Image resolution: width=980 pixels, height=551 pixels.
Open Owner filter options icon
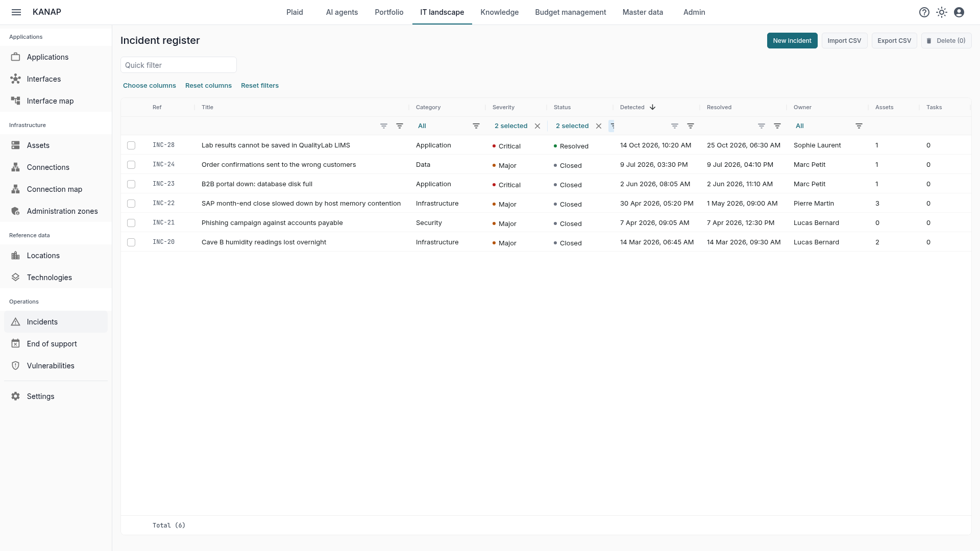coord(859,126)
